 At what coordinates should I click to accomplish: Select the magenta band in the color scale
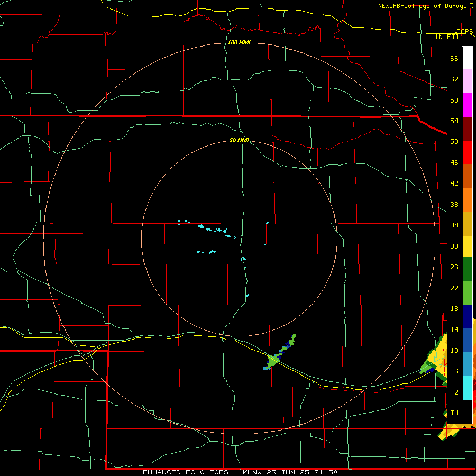[x=467, y=105]
